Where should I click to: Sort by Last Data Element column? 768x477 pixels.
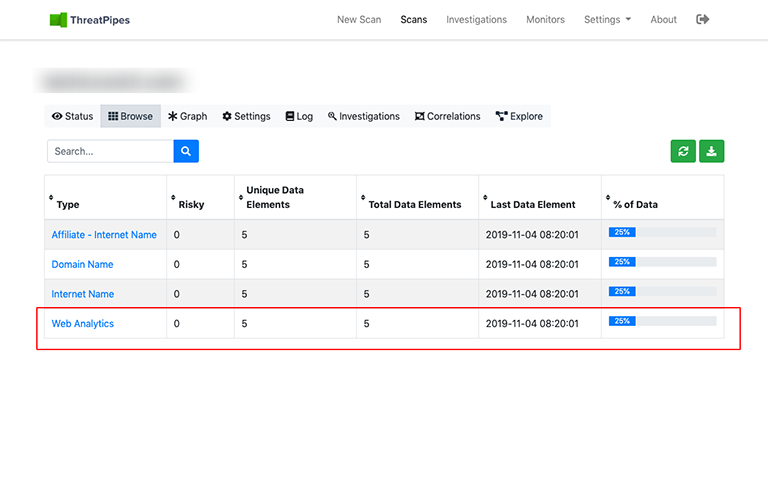[532, 204]
